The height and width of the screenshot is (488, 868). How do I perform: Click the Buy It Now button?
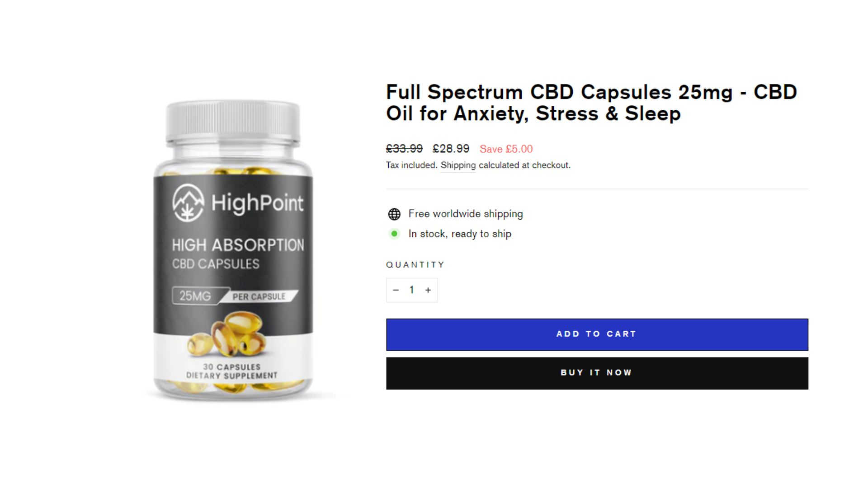(x=597, y=373)
